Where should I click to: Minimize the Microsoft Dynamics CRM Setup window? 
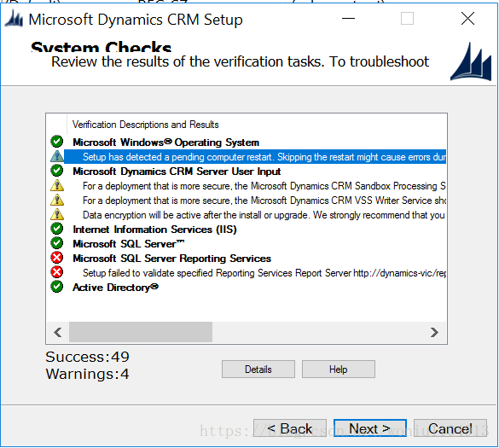coord(349,19)
